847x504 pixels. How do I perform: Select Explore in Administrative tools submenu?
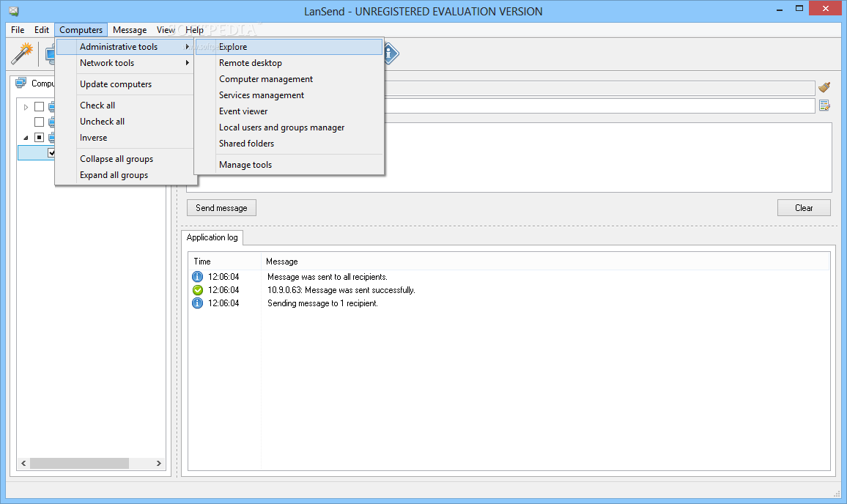(x=289, y=47)
